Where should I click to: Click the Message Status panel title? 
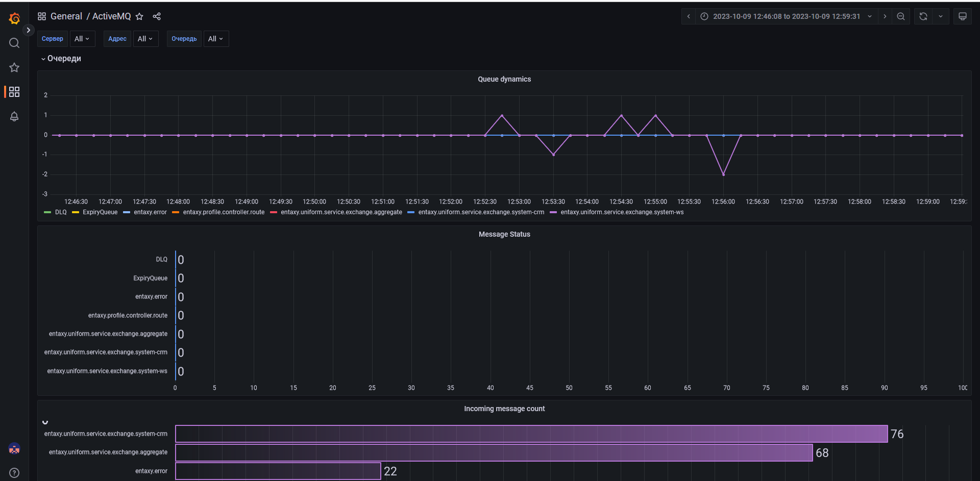[504, 234]
